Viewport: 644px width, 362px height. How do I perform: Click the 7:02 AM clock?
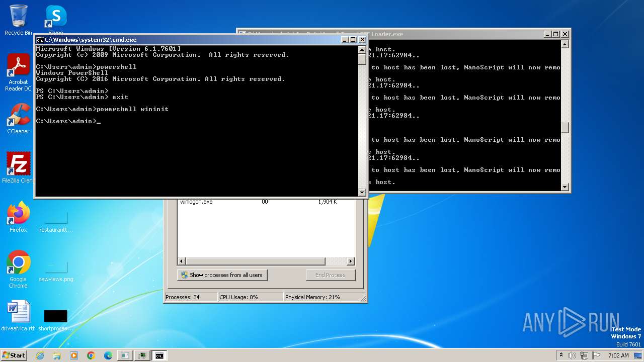click(x=618, y=355)
